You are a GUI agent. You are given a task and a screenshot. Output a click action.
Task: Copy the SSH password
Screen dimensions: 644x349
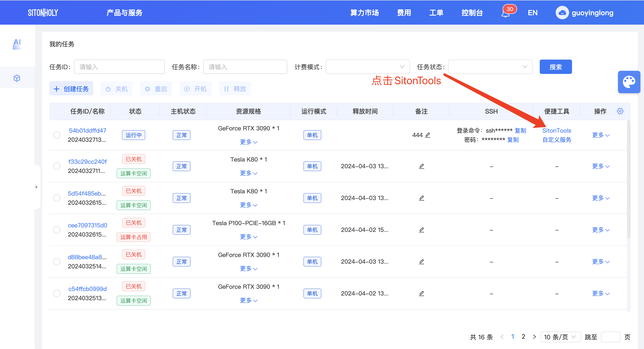(x=513, y=140)
